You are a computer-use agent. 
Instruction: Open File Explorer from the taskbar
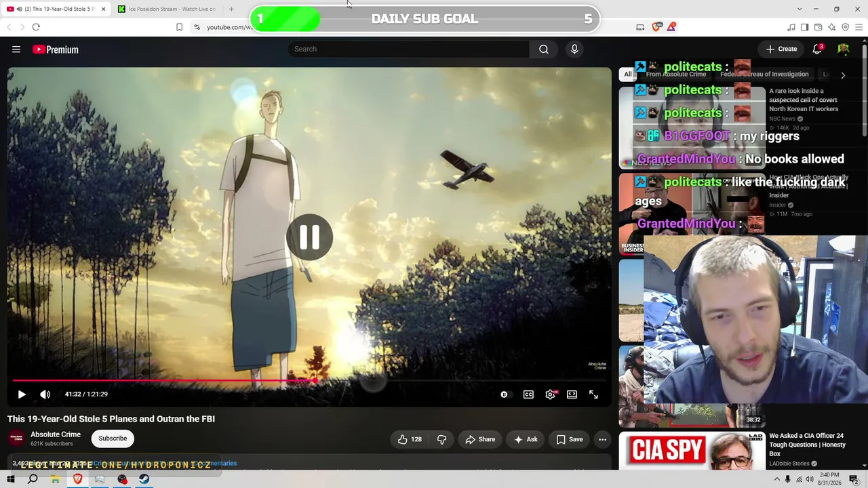point(55,479)
